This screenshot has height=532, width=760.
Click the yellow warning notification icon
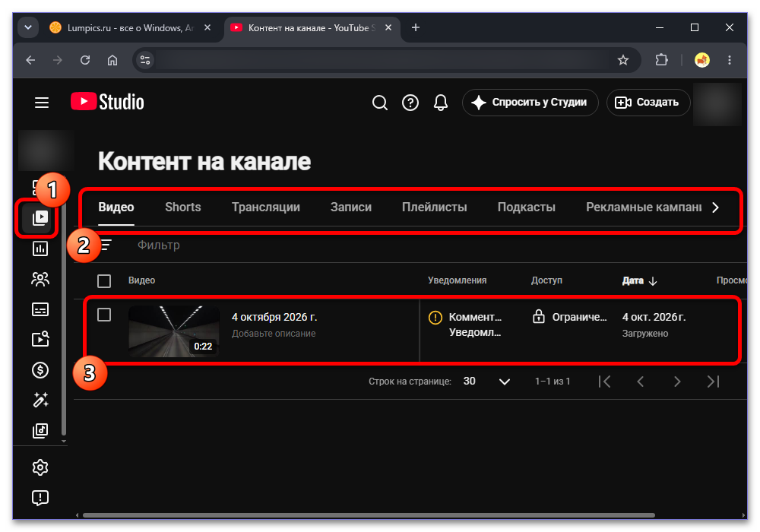pos(435,318)
